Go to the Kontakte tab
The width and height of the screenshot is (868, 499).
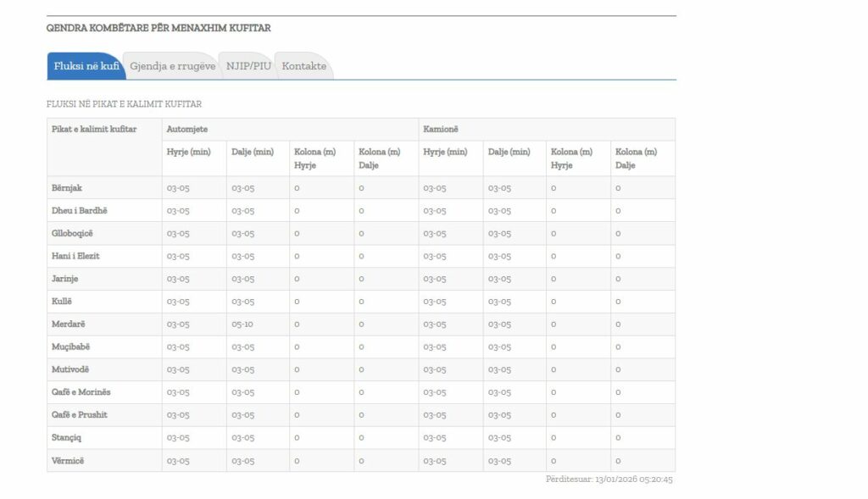pos(303,66)
